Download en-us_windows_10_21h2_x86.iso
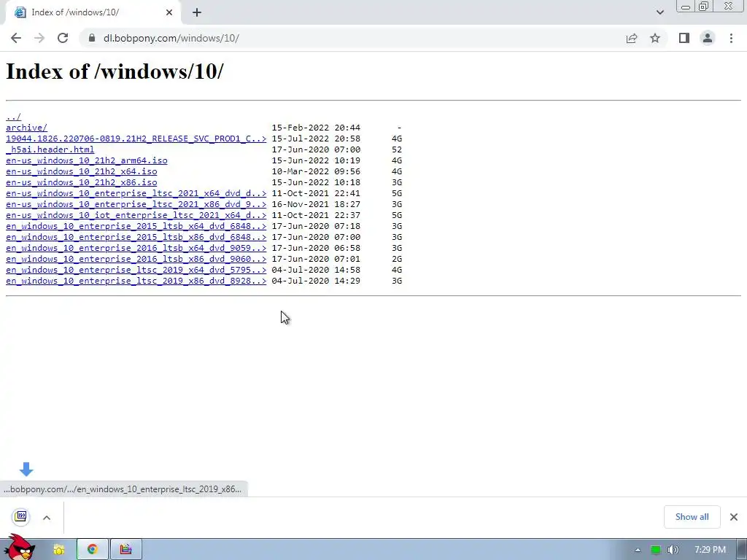747x560 pixels. [82, 182]
